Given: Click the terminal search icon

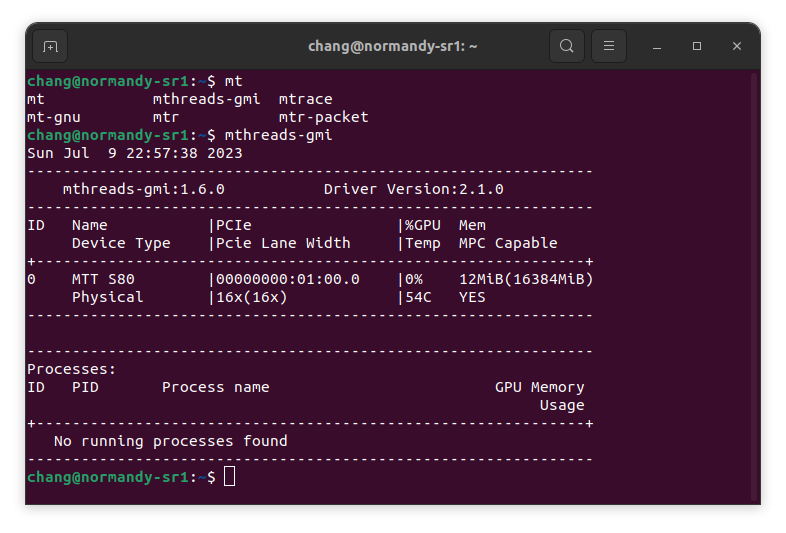Looking at the screenshot, I should [567, 46].
